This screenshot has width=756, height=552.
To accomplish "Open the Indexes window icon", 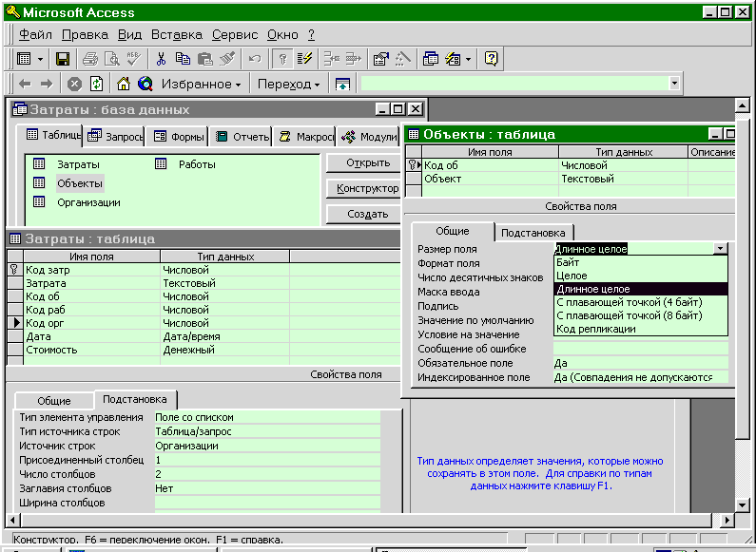I will (304, 59).
